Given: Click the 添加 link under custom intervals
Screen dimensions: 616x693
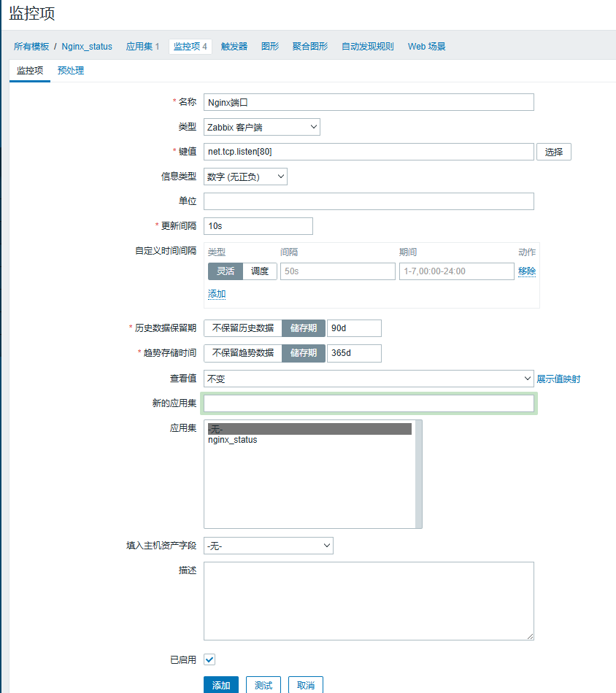Looking at the screenshot, I should (x=217, y=294).
